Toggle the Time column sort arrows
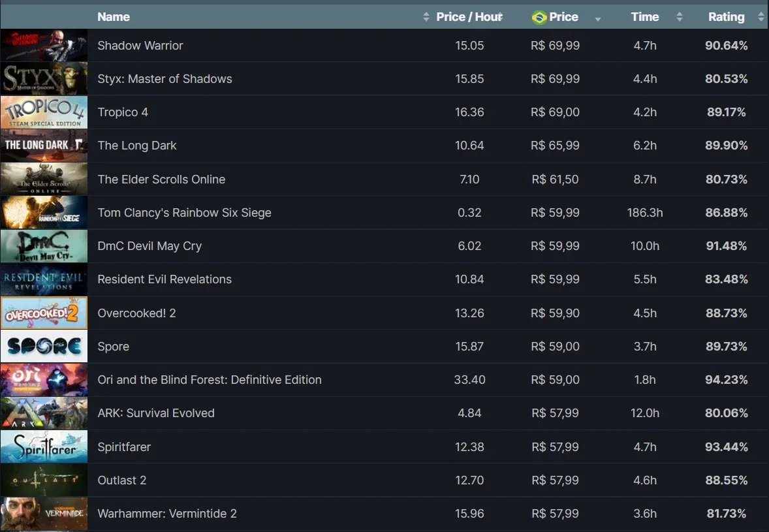This screenshot has height=532, width=769. click(x=680, y=17)
